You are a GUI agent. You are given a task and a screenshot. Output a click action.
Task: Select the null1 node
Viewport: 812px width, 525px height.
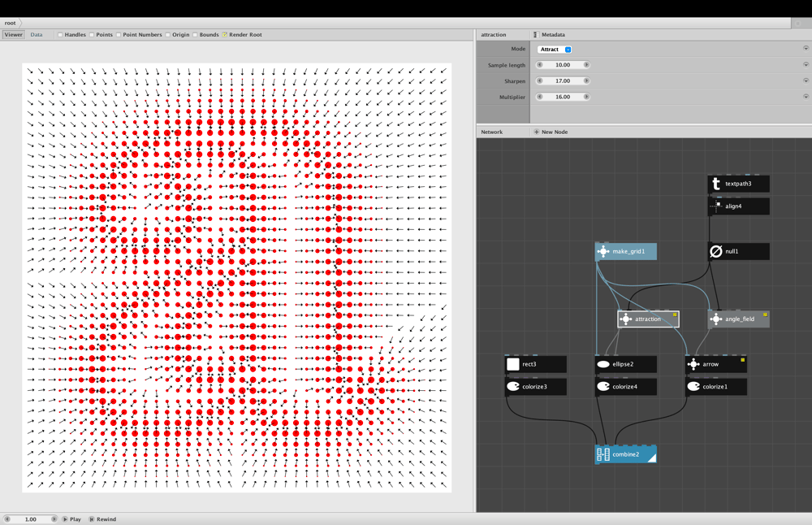(738, 251)
